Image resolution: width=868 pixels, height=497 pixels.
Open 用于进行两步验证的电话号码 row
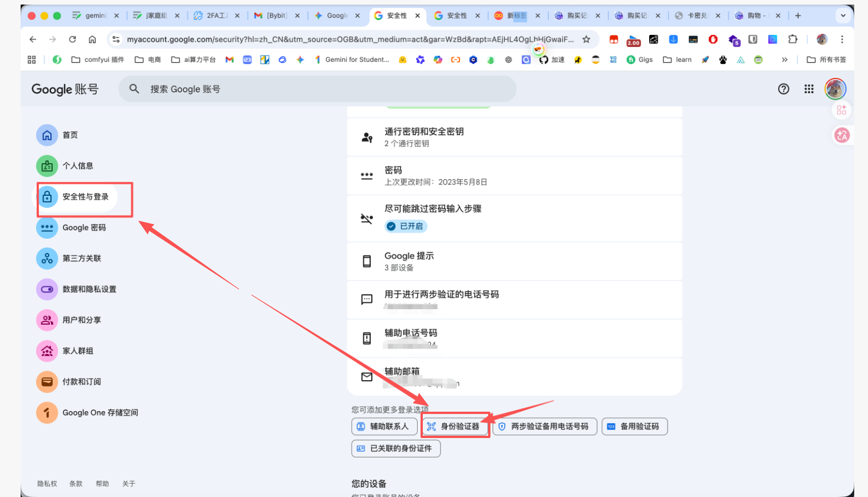point(514,299)
